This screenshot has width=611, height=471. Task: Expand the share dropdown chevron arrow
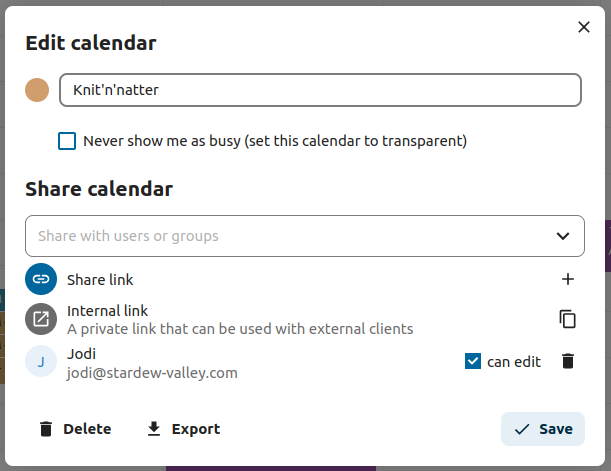pyautogui.click(x=562, y=236)
